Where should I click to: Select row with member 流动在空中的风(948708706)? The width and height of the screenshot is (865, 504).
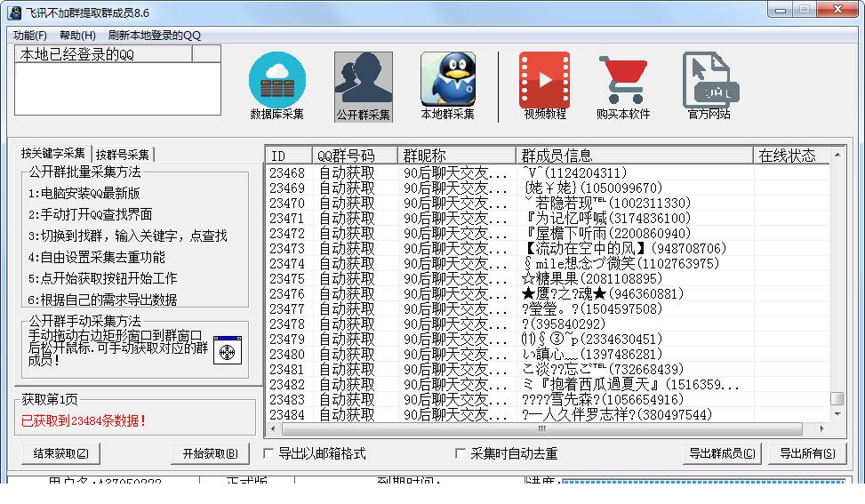[x=548, y=249]
